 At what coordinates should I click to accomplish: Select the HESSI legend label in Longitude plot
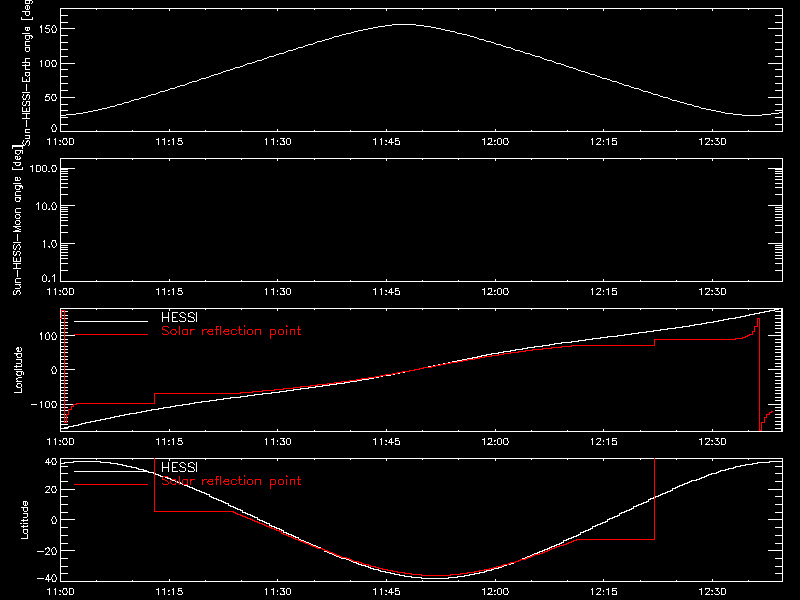click(179, 317)
